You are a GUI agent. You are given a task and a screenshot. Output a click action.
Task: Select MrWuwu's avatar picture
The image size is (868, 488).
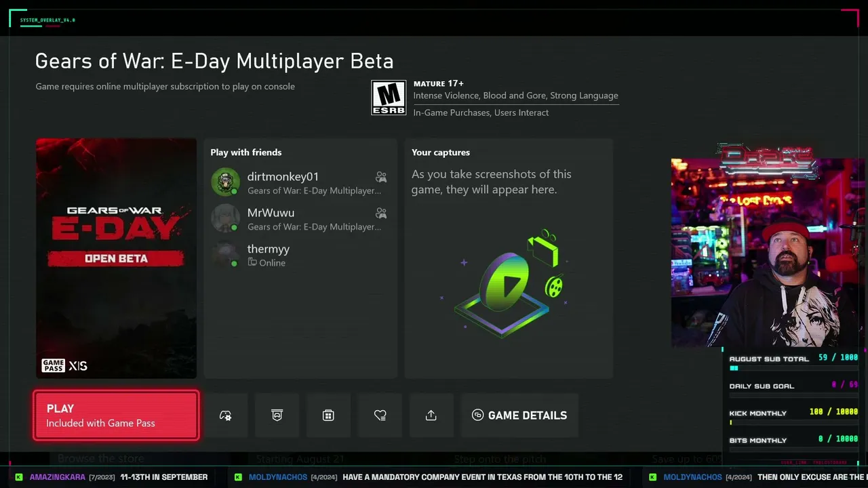tap(225, 218)
